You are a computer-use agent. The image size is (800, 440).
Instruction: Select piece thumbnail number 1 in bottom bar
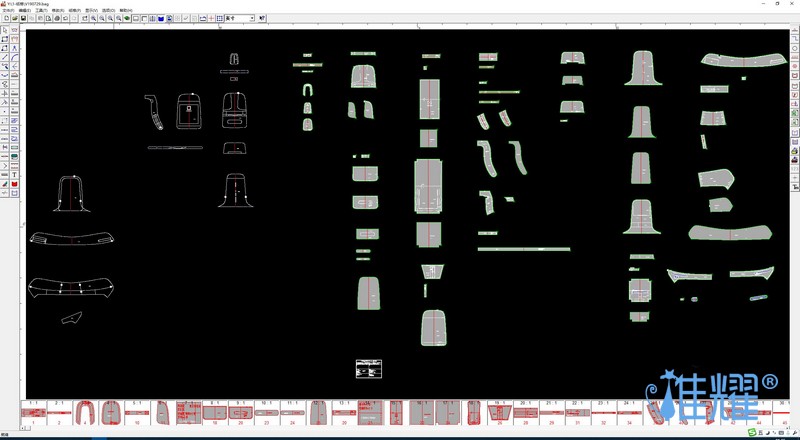click(x=33, y=412)
